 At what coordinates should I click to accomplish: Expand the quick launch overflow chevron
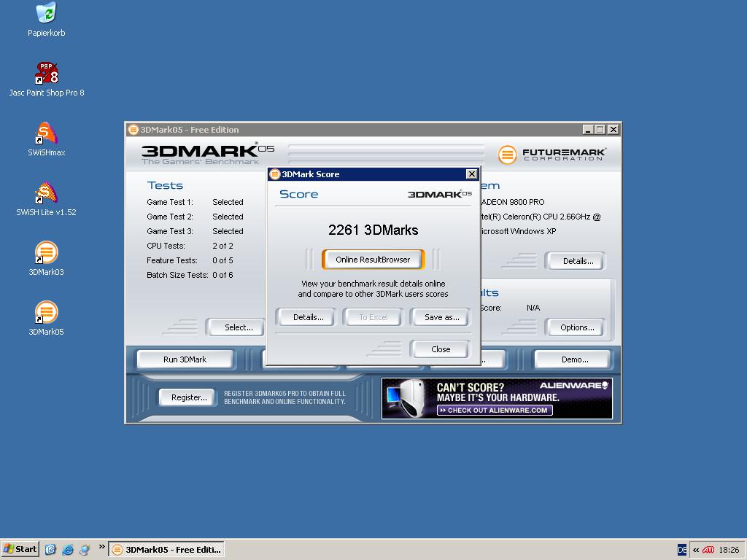[x=101, y=547]
